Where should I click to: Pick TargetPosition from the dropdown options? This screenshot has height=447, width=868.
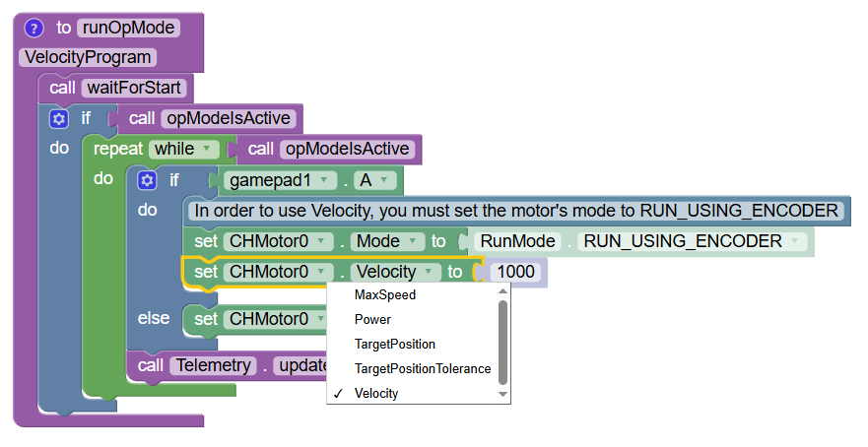pyautogui.click(x=394, y=345)
